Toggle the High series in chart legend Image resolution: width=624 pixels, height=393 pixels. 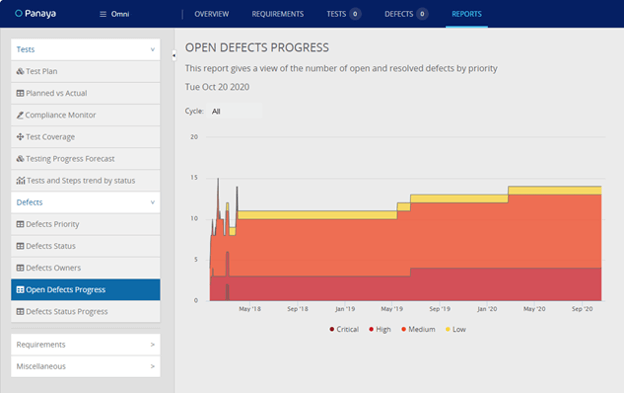pos(380,329)
